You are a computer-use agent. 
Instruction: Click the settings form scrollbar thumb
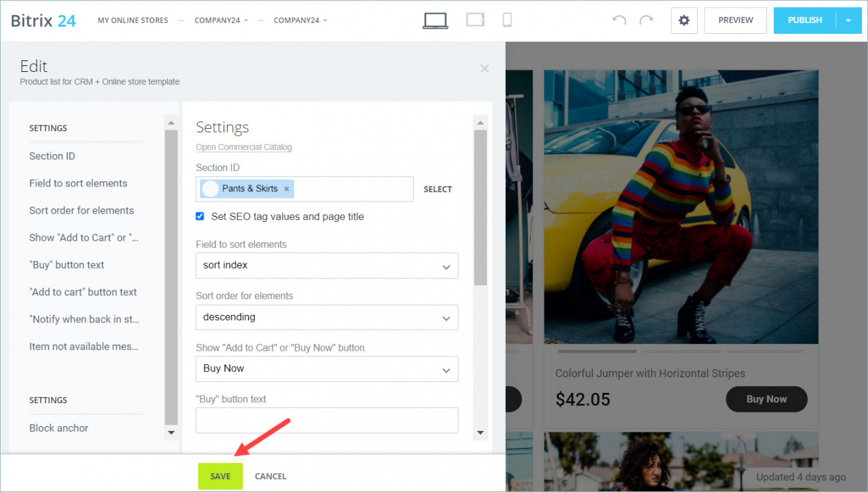point(481,207)
